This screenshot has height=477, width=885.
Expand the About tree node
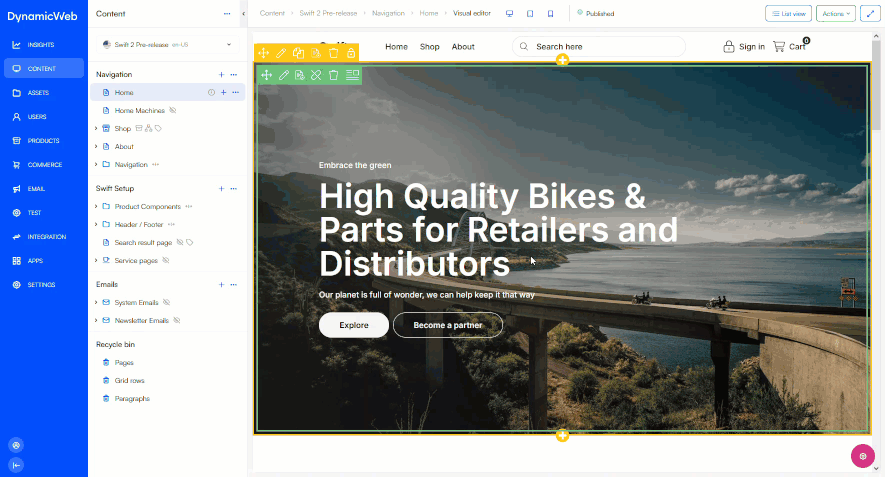(96, 147)
